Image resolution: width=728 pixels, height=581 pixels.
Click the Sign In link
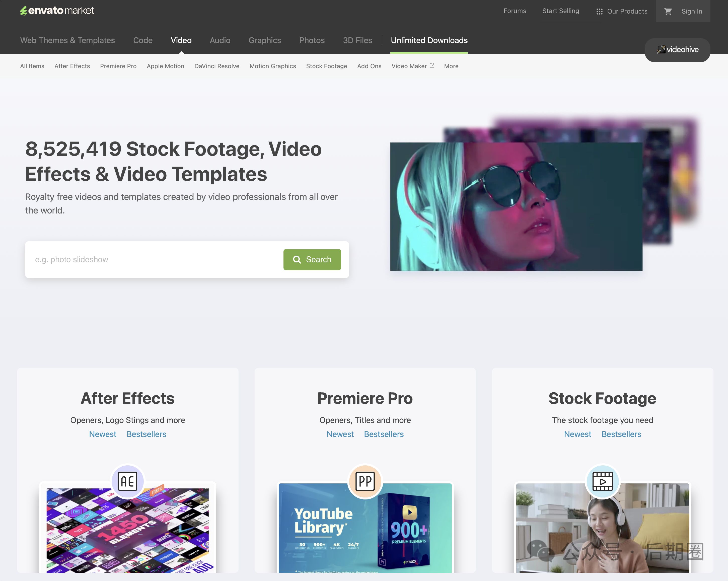click(692, 12)
